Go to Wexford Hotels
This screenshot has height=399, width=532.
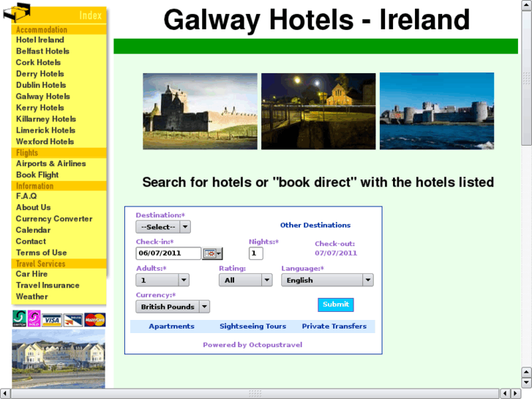(45, 141)
